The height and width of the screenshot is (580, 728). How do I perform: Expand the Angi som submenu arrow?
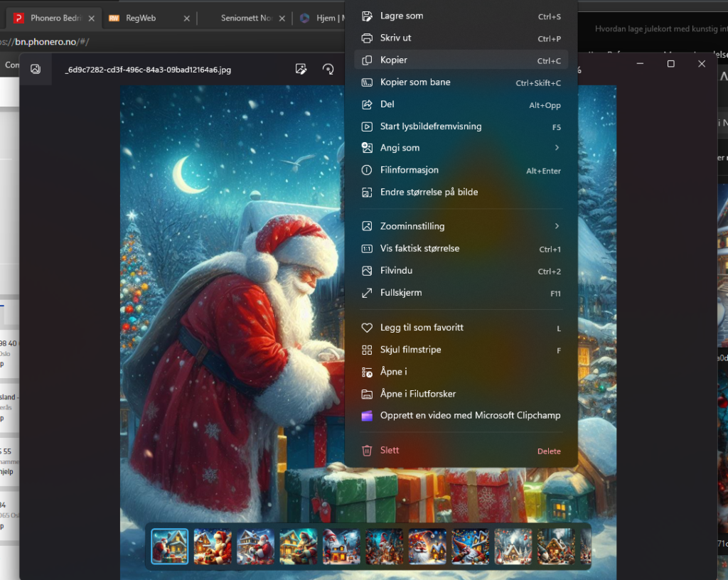coord(557,148)
